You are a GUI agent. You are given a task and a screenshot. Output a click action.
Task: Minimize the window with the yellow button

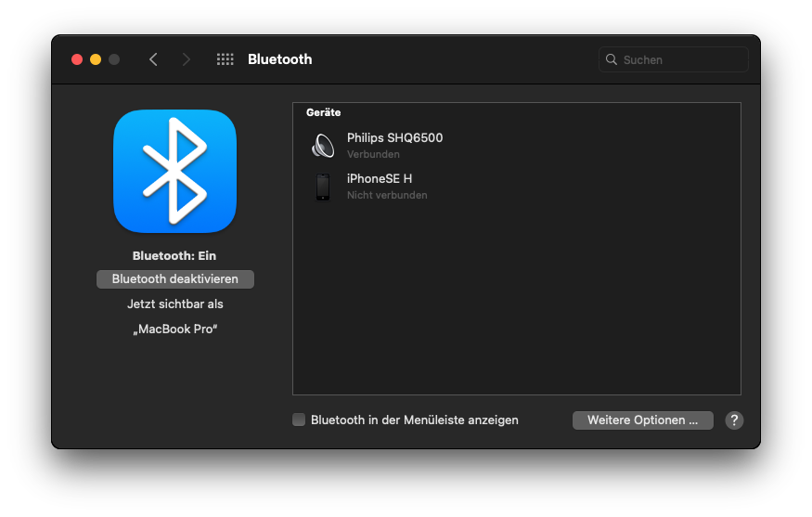click(96, 59)
